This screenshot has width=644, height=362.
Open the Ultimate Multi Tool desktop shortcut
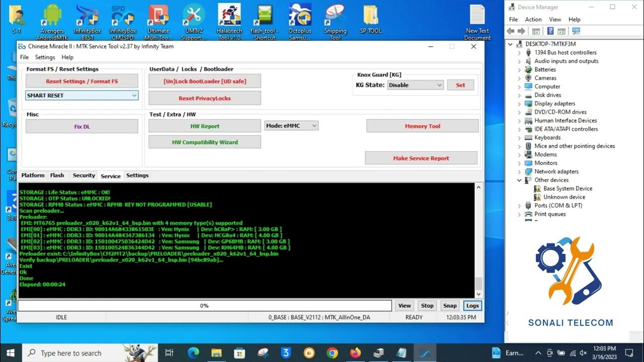[x=158, y=22]
